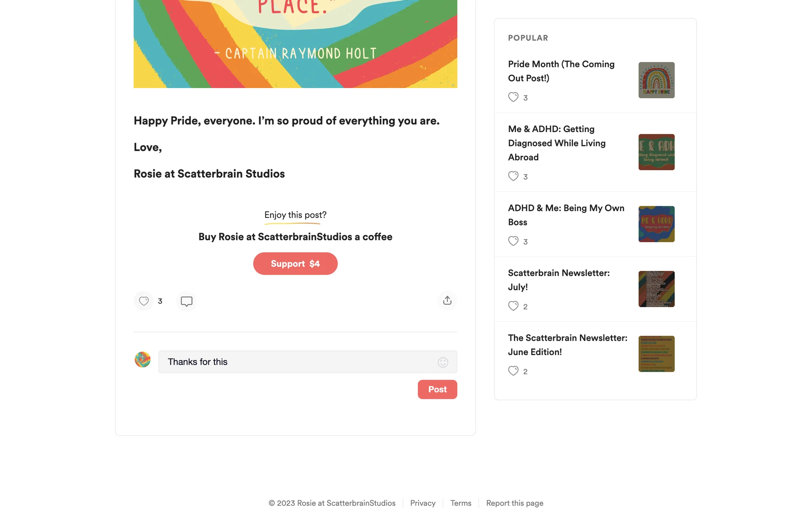Open the June Edition newsletter thumbnail
Image resolution: width=812 pixels, height=508 pixels.
click(x=656, y=354)
